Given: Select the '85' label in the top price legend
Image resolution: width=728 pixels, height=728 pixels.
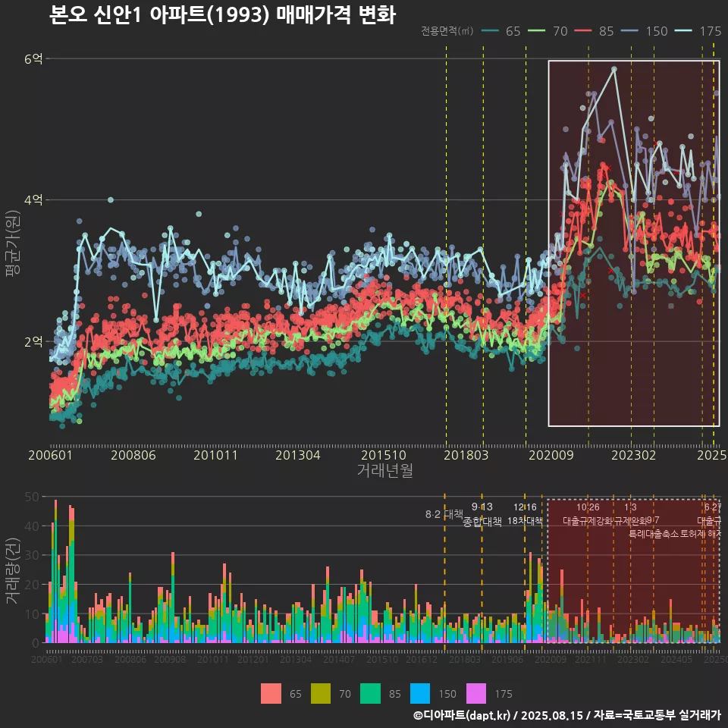Looking at the screenshot, I should [607, 31].
